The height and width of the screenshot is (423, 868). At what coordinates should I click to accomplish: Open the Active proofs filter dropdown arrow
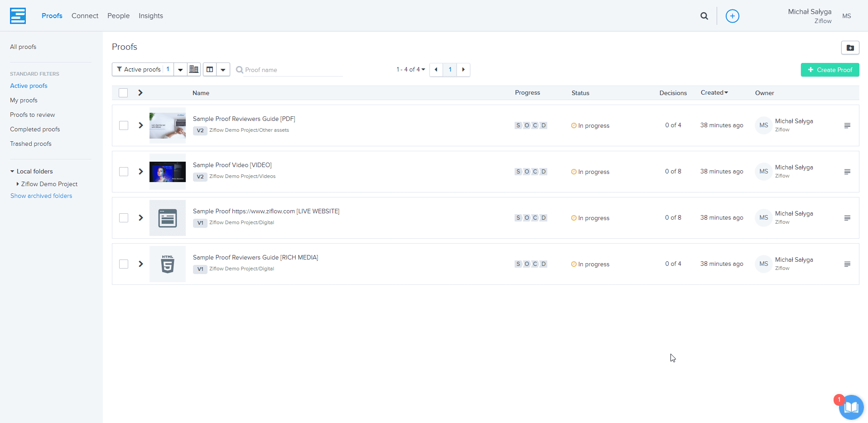pos(180,70)
